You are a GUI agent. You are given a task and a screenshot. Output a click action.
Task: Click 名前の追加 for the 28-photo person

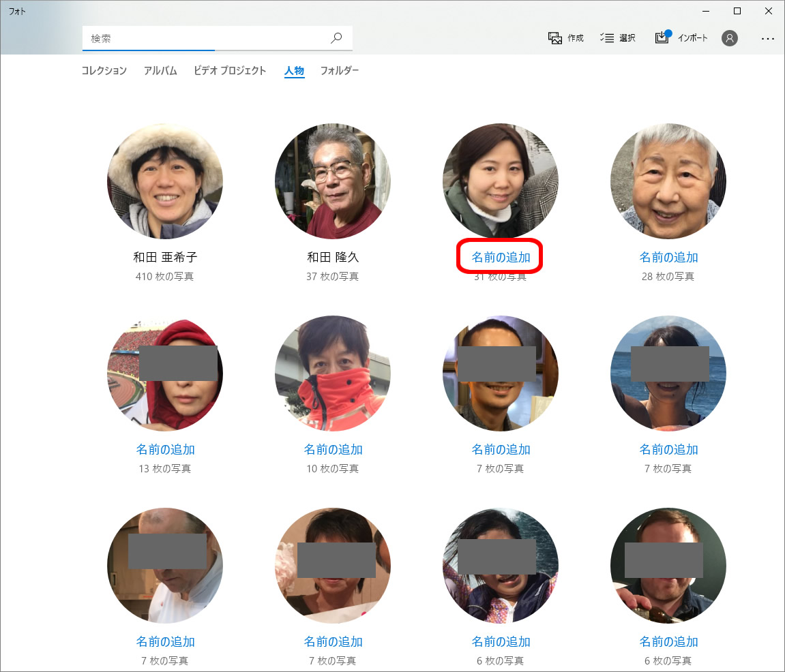point(668,258)
